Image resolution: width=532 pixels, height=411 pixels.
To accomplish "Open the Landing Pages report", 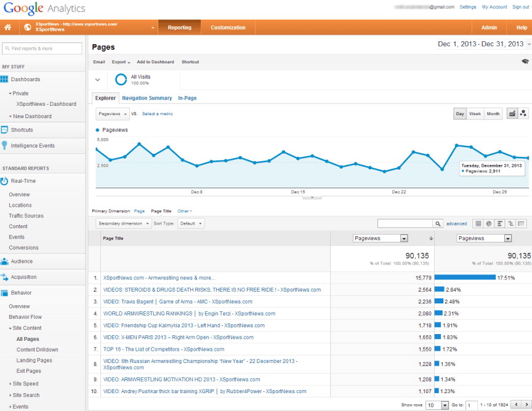I will click(34, 360).
